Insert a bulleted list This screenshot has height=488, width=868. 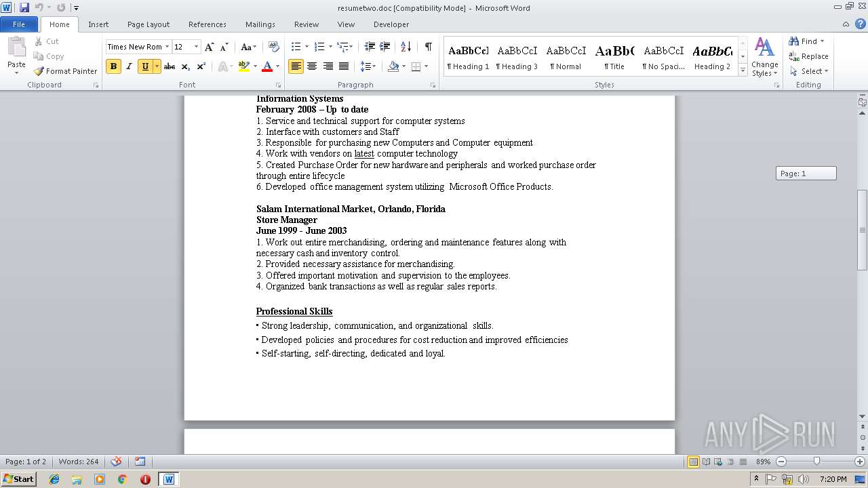coord(296,47)
